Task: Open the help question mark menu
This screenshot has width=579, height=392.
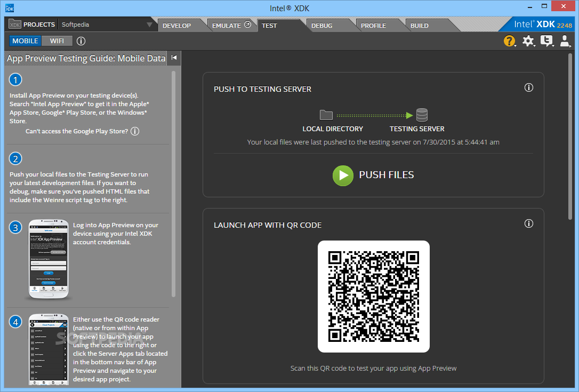Action: [x=509, y=41]
